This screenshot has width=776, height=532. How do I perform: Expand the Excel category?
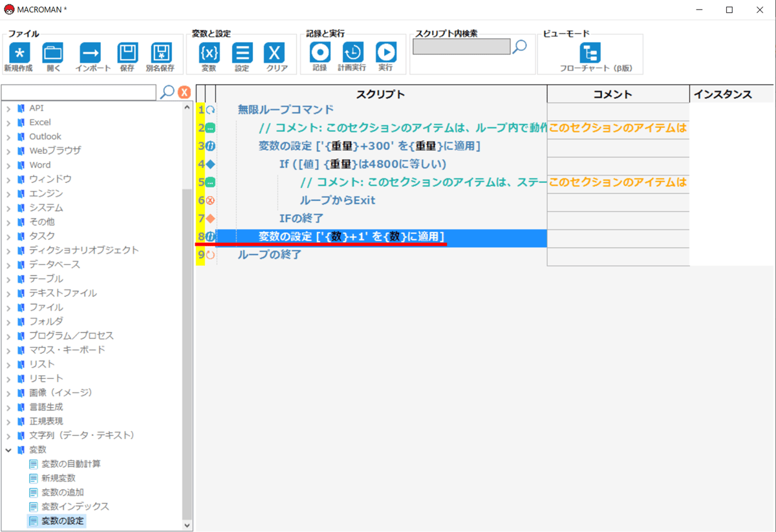(8, 122)
